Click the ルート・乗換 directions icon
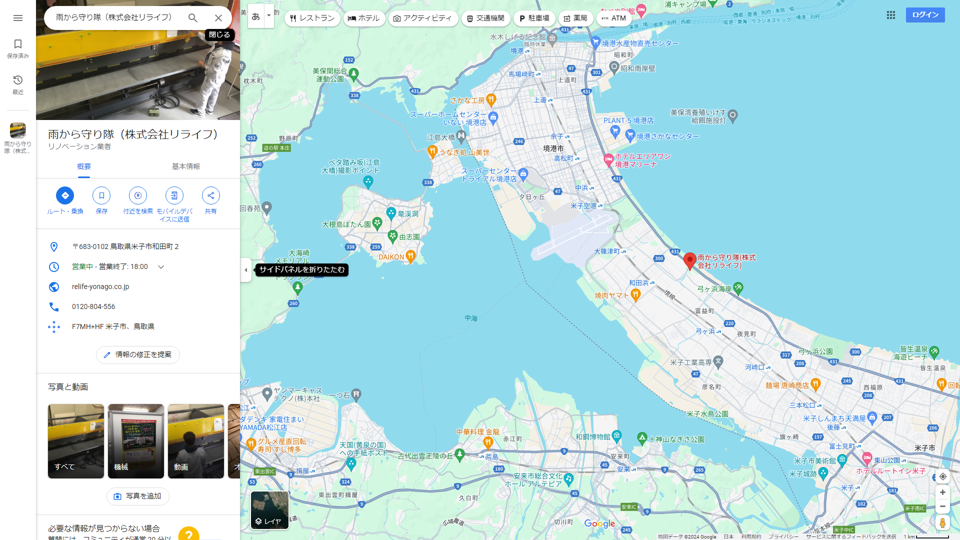The image size is (960, 540). 65,196
